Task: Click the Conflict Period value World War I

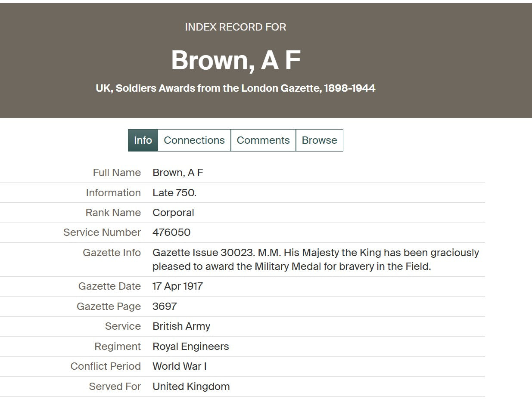Action: tap(179, 366)
